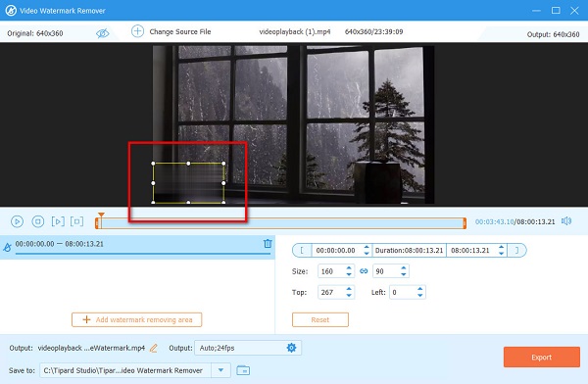Decrease start time with down arrow

(367, 254)
